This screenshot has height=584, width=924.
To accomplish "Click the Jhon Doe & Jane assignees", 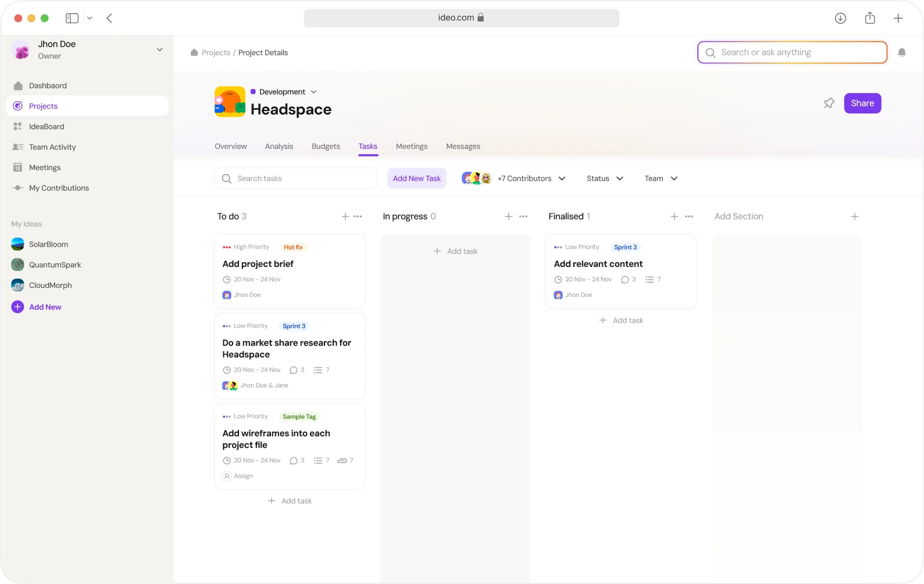I will tap(256, 386).
